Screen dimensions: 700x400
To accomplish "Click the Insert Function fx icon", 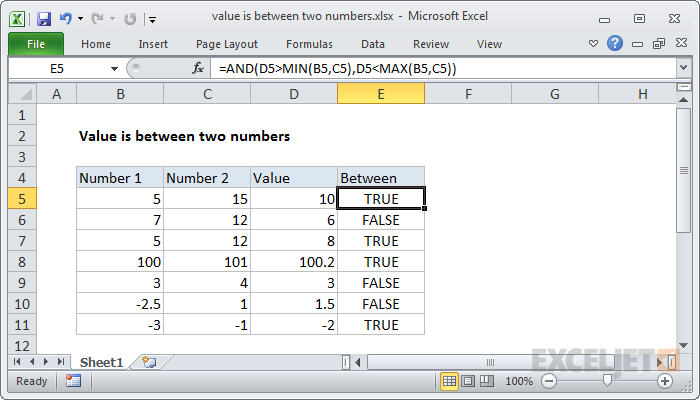I will coord(198,68).
